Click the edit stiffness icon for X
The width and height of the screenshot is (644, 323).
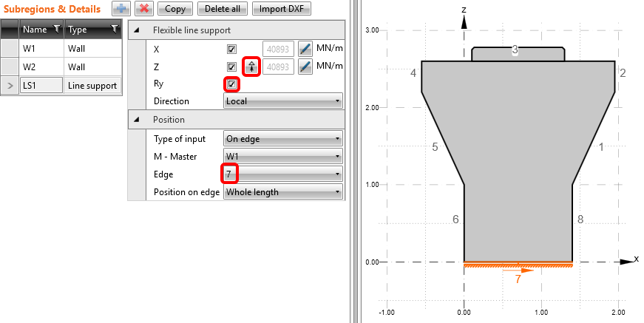click(306, 49)
